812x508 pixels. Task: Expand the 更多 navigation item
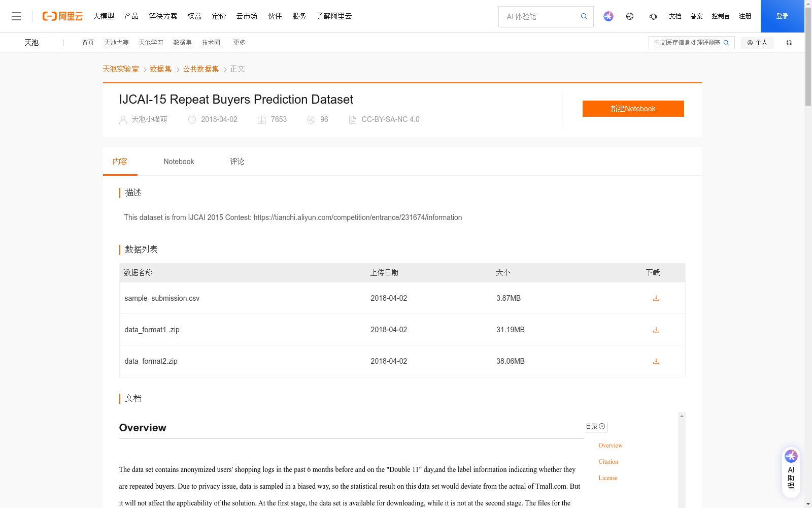coord(239,43)
